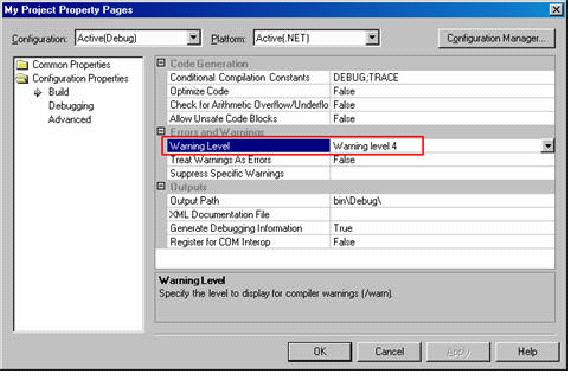
Task: Open the Platform dropdown
Action: [x=372, y=38]
